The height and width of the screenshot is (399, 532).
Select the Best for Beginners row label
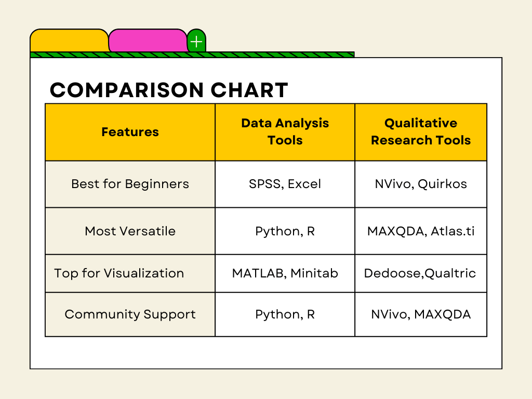pos(130,184)
